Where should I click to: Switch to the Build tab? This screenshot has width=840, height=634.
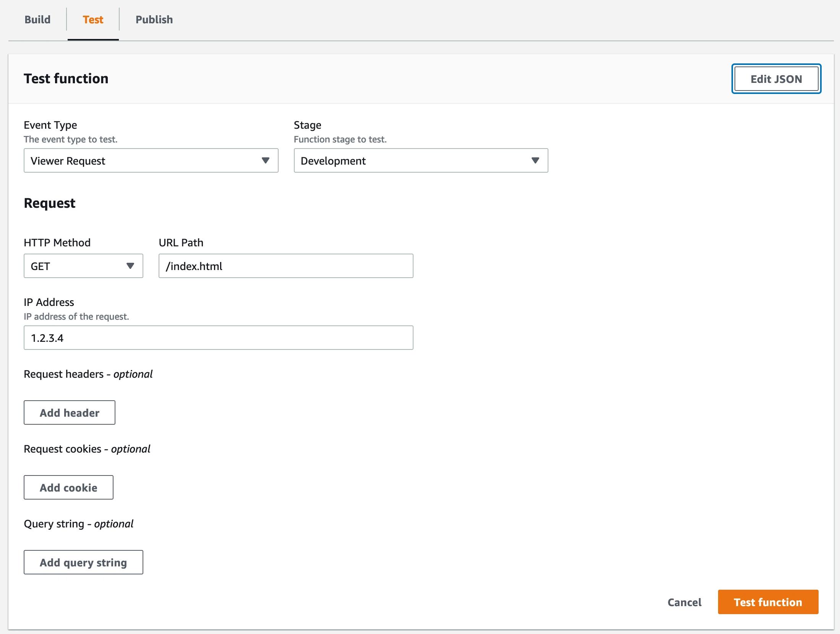coord(37,19)
